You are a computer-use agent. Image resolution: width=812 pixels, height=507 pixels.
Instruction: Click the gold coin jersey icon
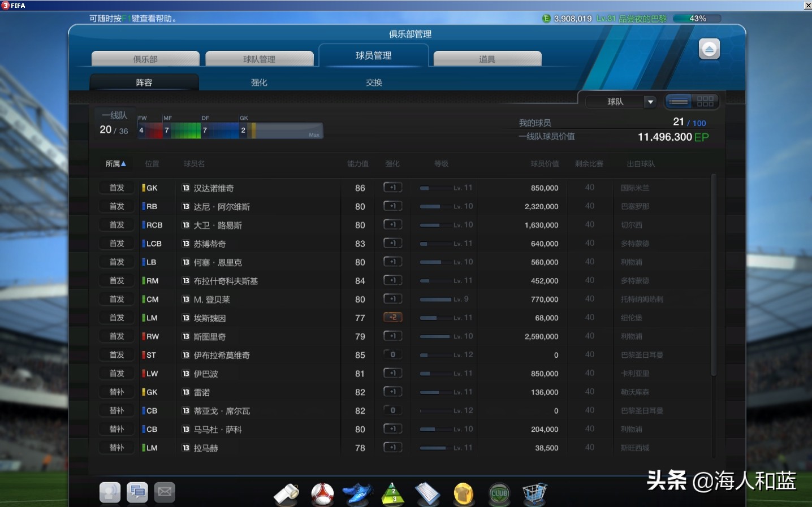point(464,493)
